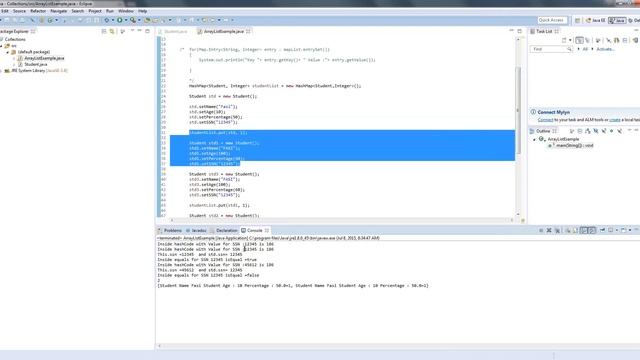Screen dimensions: 640x360
Task: Open the Javadoc tab
Action: pos(196,231)
